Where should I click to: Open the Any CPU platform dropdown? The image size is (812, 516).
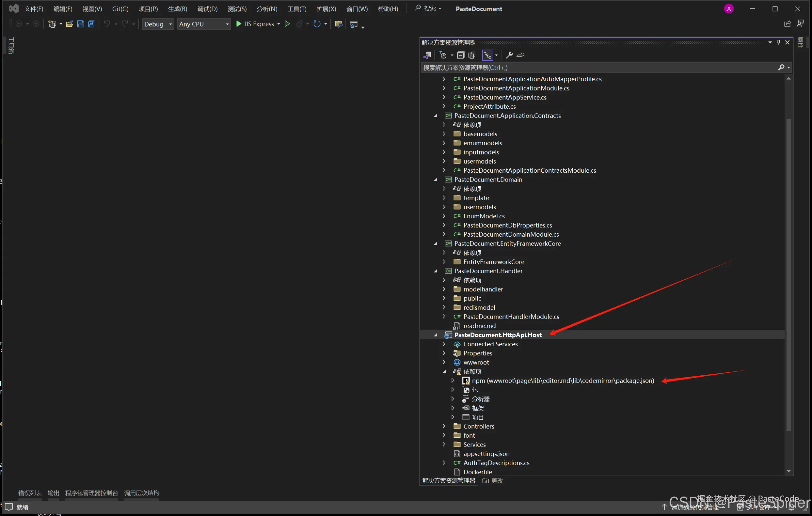(x=204, y=24)
